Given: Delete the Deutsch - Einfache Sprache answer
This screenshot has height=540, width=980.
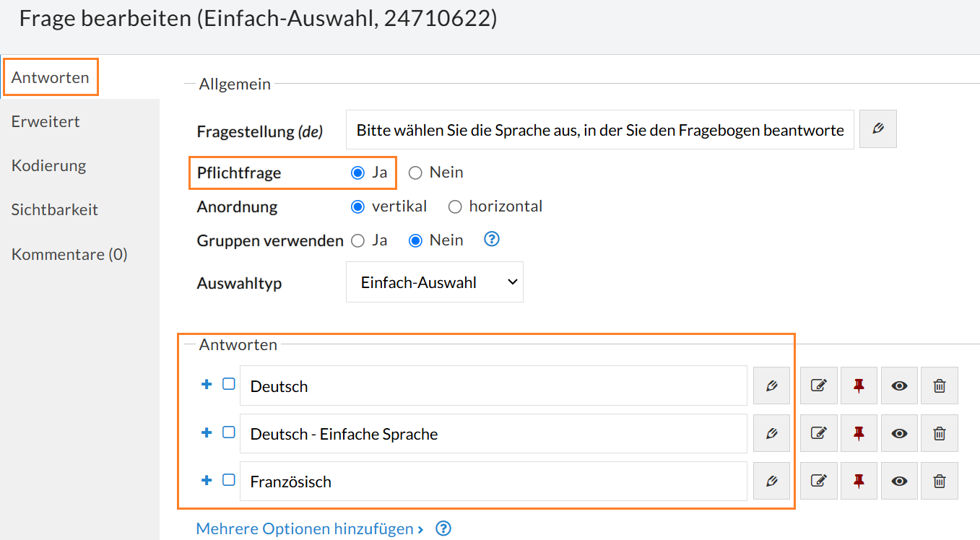Looking at the screenshot, I should click(939, 433).
